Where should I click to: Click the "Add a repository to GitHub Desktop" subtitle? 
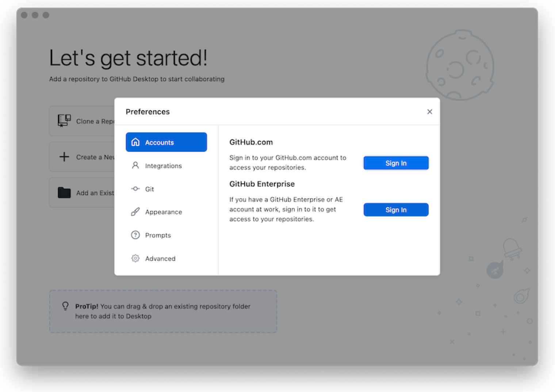coord(137,79)
